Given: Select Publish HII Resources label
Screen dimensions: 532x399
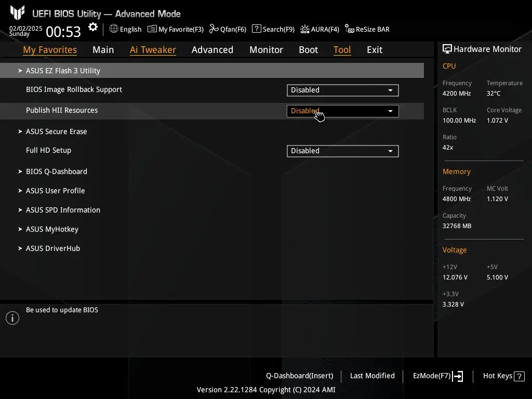Looking at the screenshot, I should (x=62, y=110).
